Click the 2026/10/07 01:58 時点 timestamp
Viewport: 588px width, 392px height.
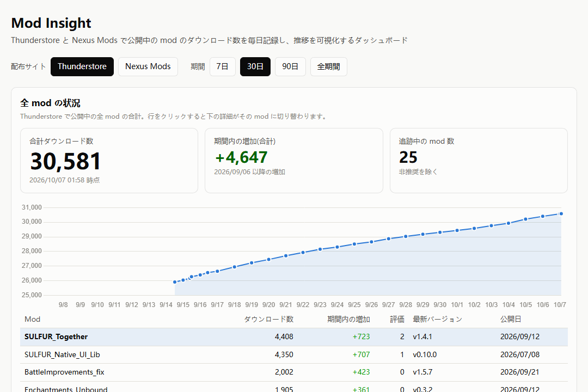[x=64, y=180]
